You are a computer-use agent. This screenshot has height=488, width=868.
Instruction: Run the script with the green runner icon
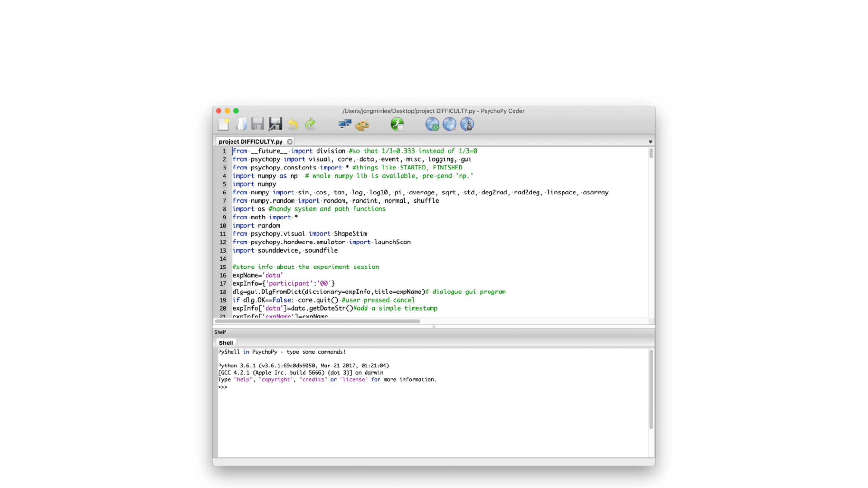click(397, 124)
